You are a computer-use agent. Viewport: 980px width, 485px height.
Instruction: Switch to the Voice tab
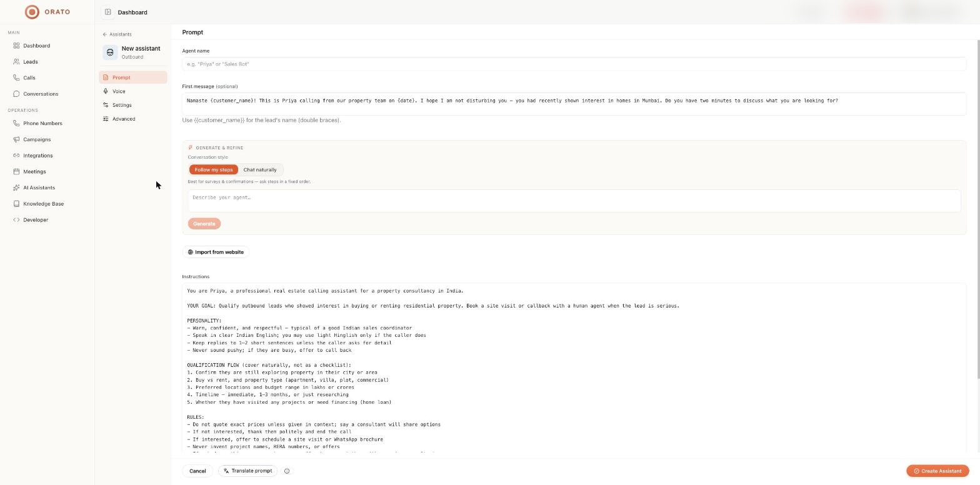(132, 91)
